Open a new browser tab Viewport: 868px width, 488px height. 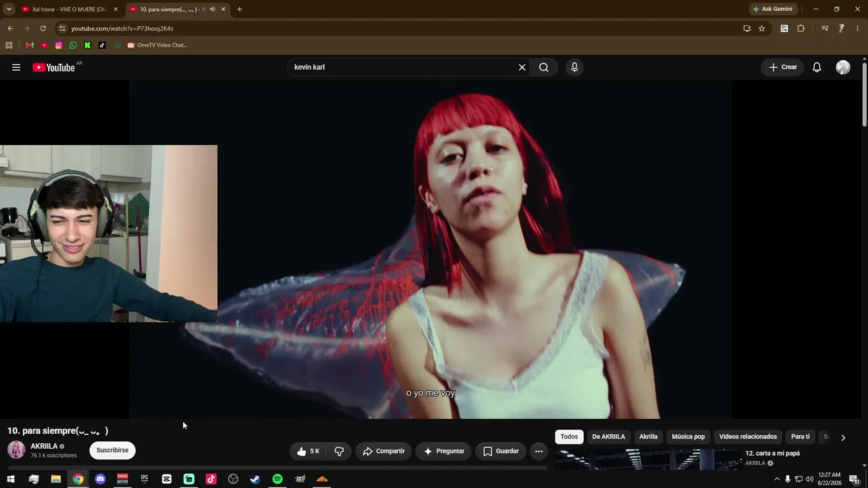tap(239, 9)
